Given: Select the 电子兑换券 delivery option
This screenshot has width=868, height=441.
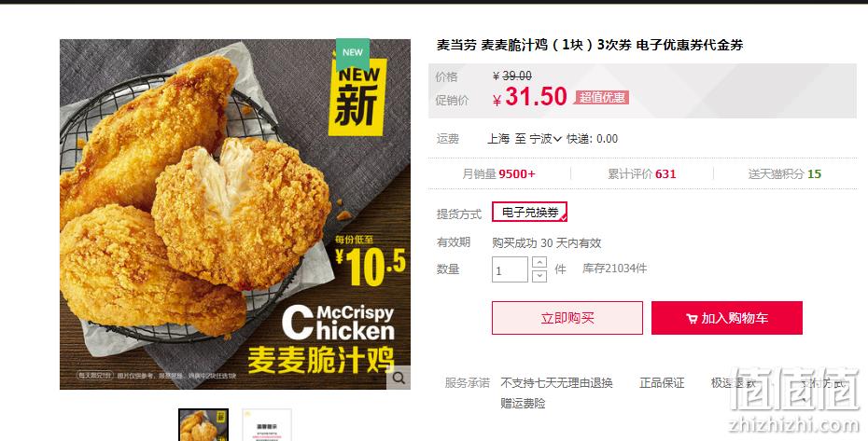Looking at the screenshot, I should pos(530,212).
